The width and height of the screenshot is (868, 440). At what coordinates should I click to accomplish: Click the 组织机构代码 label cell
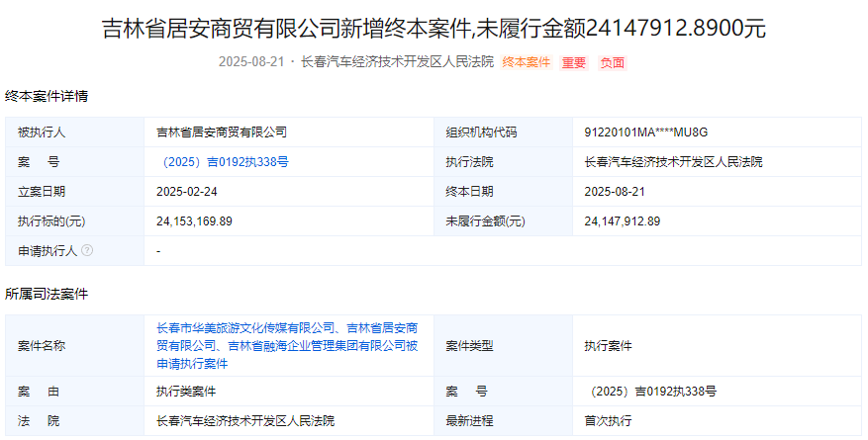[503, 132]
